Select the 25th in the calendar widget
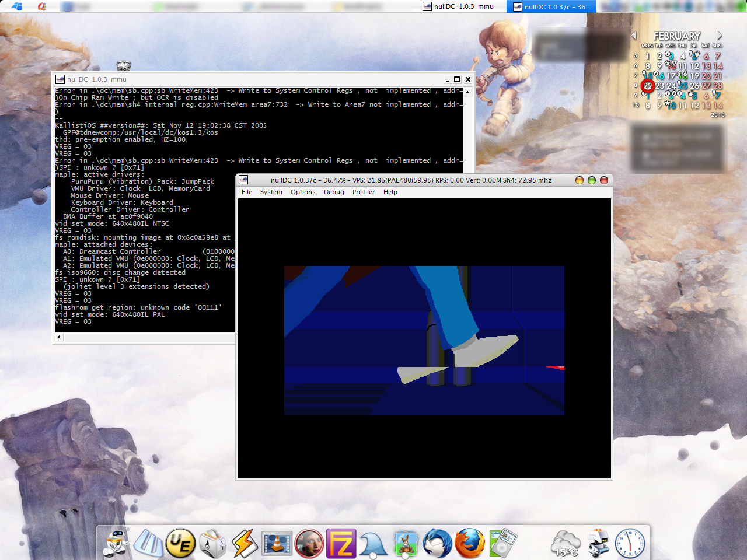Screen dimensions: 747x560 click(x=683, y=86)
